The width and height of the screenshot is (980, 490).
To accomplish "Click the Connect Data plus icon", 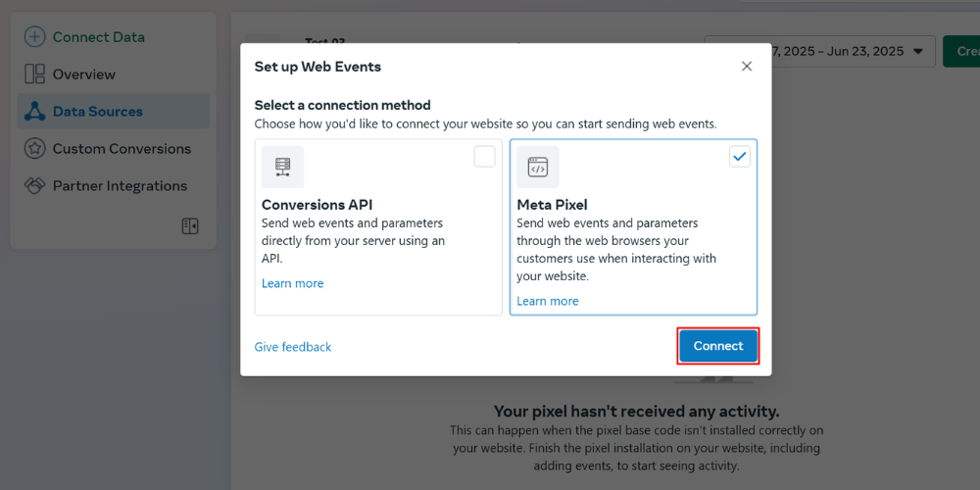I will click(34, 37).
